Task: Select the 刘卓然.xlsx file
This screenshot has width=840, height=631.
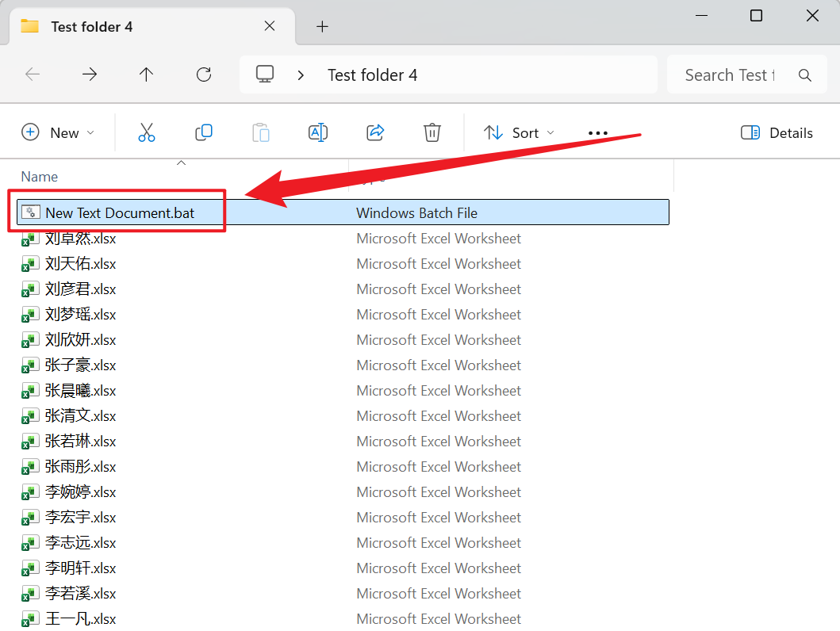Action: click(x=80, y=239)
